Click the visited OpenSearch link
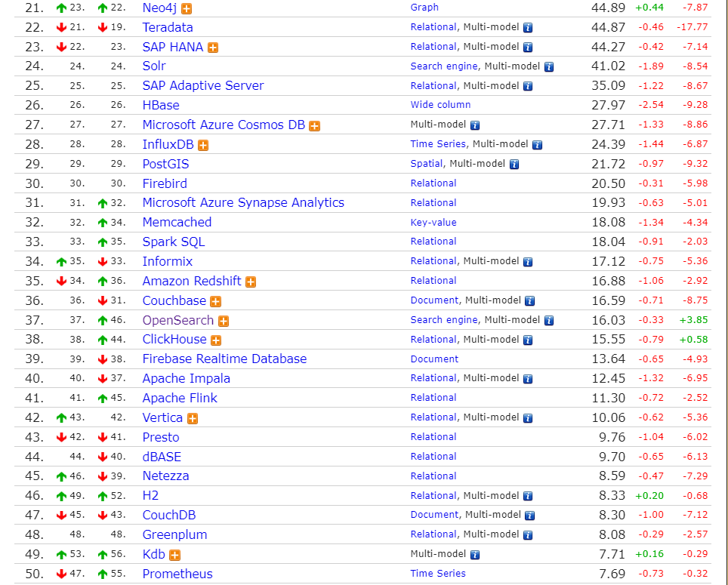 [178, 321]
